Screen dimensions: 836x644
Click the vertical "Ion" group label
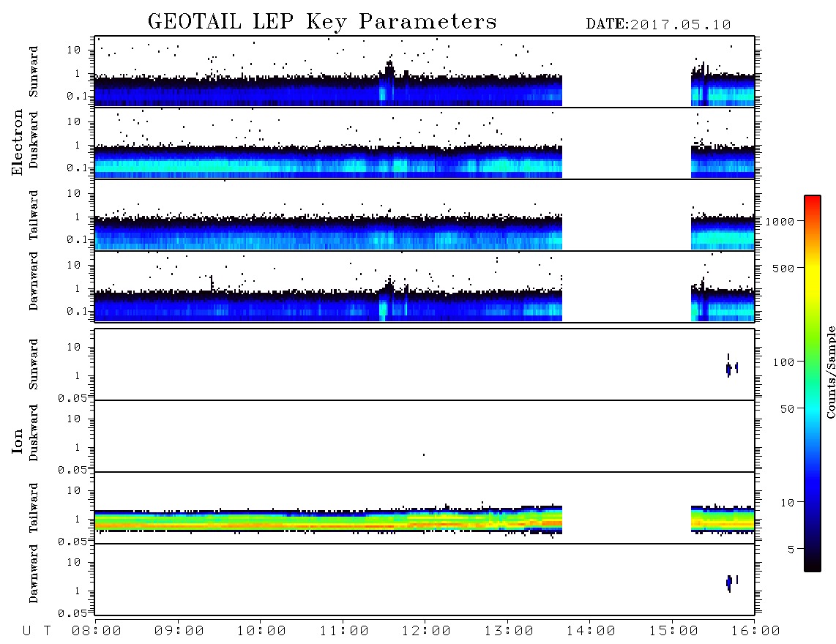(x=17, y=441)
